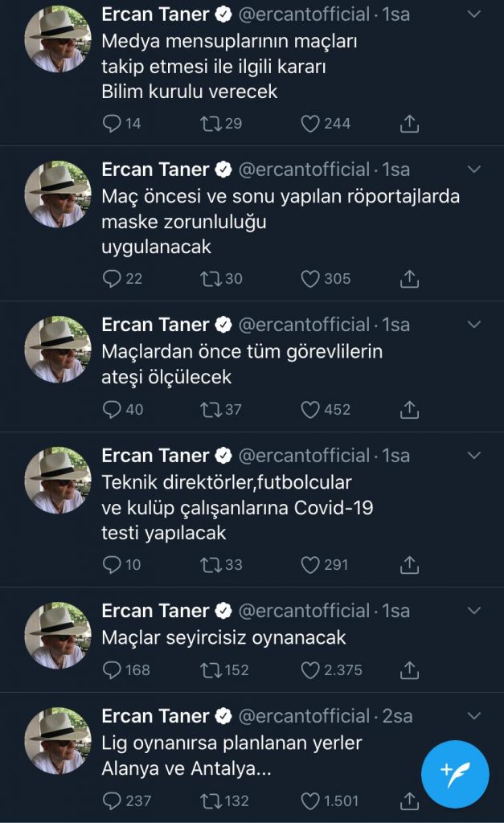Share the 'maske zorunluluğu' tweet
504x823 pixels.
click(x=409, y=279)
